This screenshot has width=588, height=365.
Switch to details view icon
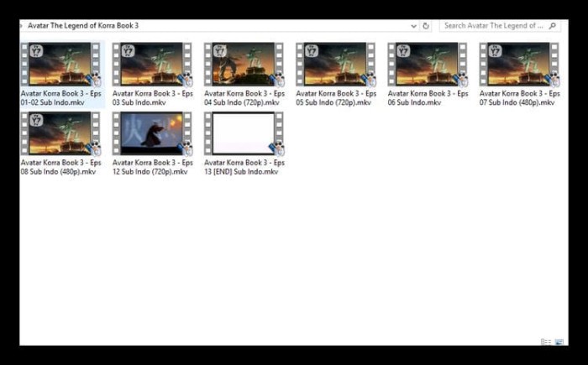click(546, 342)
